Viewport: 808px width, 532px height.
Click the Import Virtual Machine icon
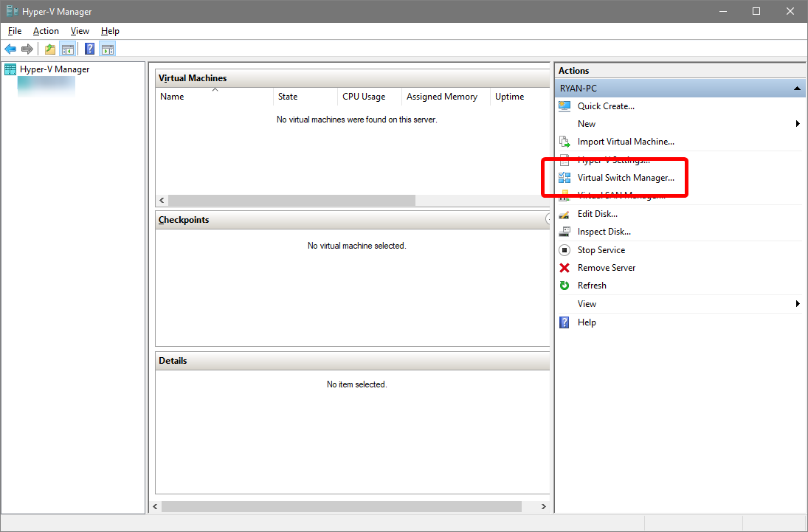coord(564,142)
